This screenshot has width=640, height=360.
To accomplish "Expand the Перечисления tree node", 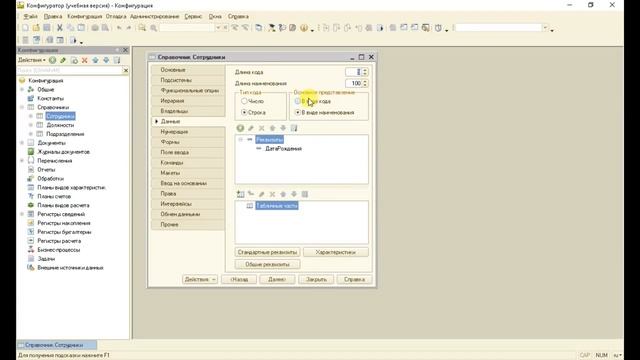I will pos(22,161).
